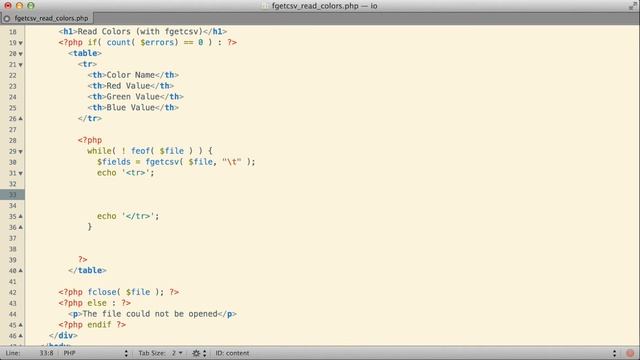Click the document icon in the title bar
The height and width of the screenshot is (360, 640).
tap(265, 6)
